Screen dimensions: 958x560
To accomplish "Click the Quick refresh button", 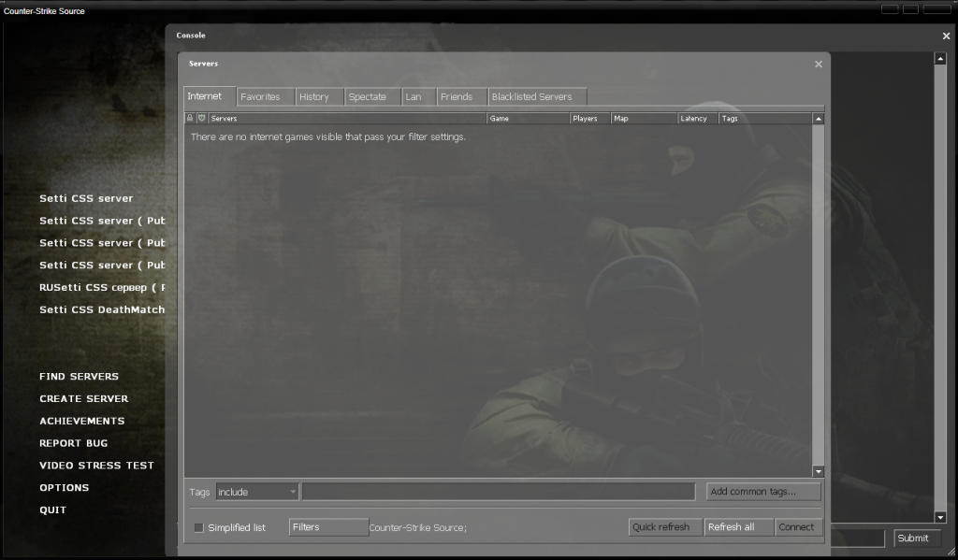I will [x=665, y=527].
